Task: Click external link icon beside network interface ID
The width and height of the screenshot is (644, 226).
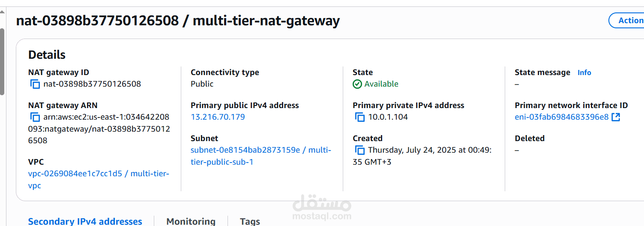Action: 616,117
